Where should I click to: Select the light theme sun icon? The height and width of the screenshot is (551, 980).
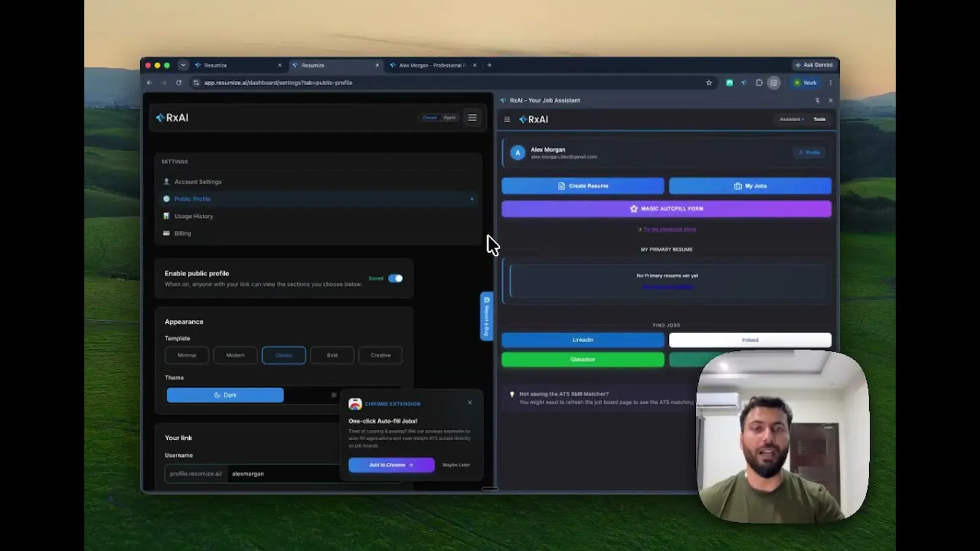[334, 395]
